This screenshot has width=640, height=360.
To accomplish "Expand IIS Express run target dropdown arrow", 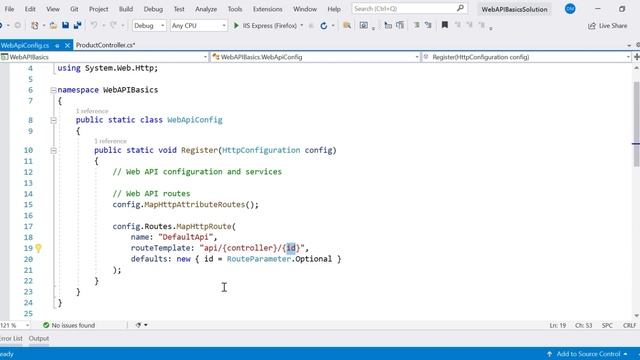I will coord(302,26).
